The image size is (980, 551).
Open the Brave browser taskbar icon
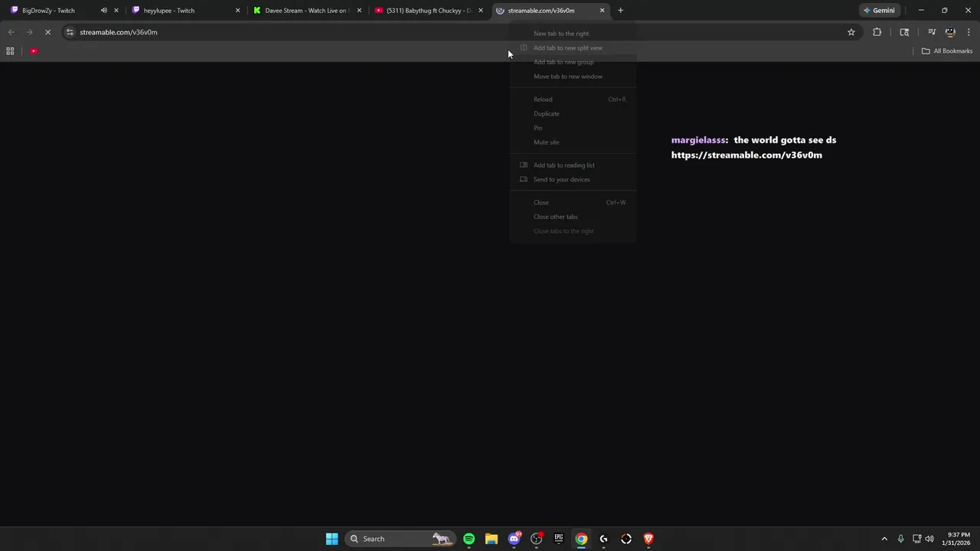click(648, 539)
